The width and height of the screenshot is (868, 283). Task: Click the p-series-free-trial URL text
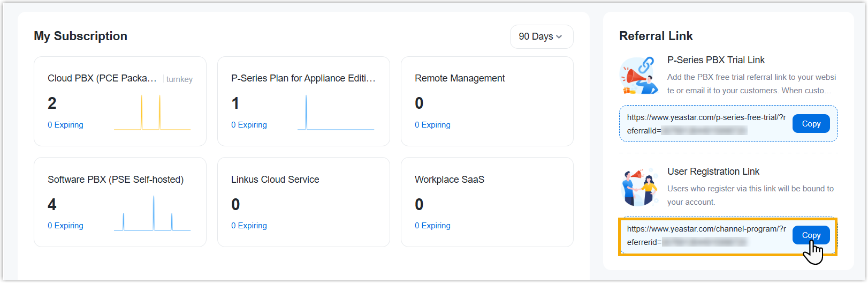click(706, 118)
